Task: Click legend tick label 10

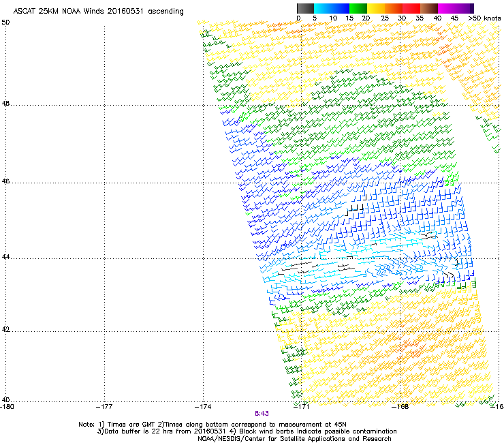Action: coord(333,18)
